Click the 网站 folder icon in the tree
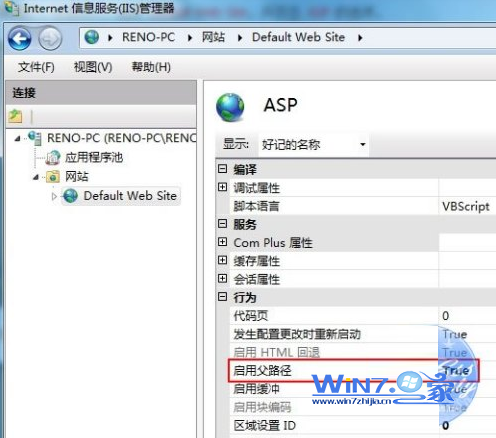 (x=53, y=176)
